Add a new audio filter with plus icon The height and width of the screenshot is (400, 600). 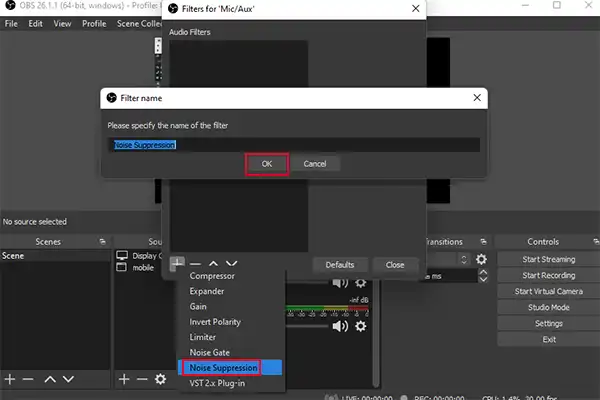pyautogui.click(x=177, y=264)
